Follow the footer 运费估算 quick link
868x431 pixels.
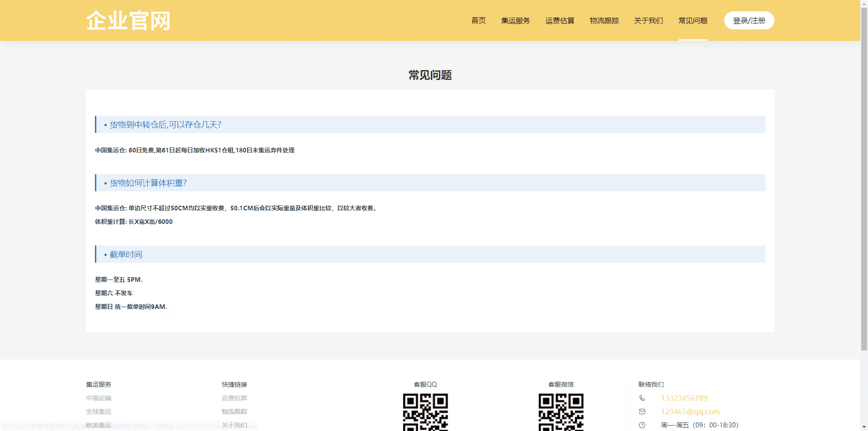(x=234, y=398)
